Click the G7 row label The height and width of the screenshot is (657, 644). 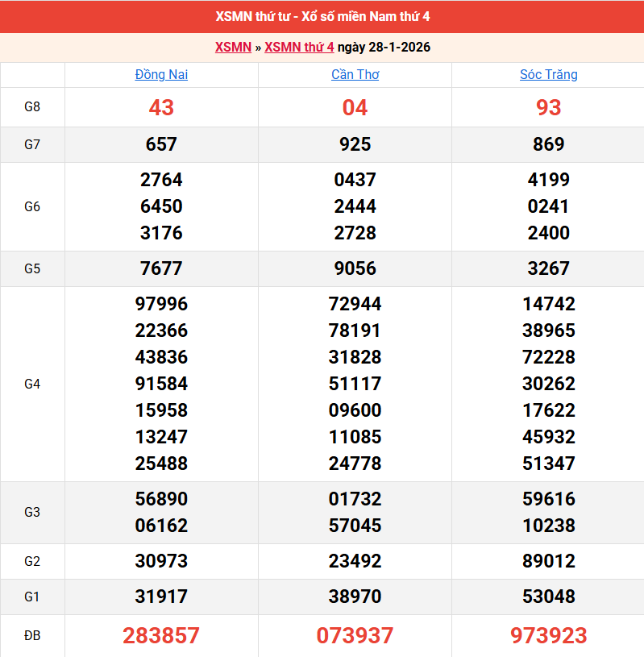32,144
